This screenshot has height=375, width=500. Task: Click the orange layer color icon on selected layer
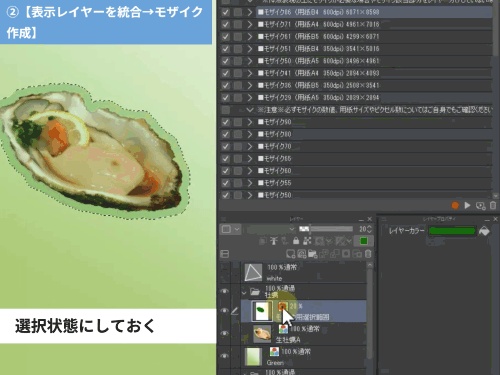coord(282,306)
